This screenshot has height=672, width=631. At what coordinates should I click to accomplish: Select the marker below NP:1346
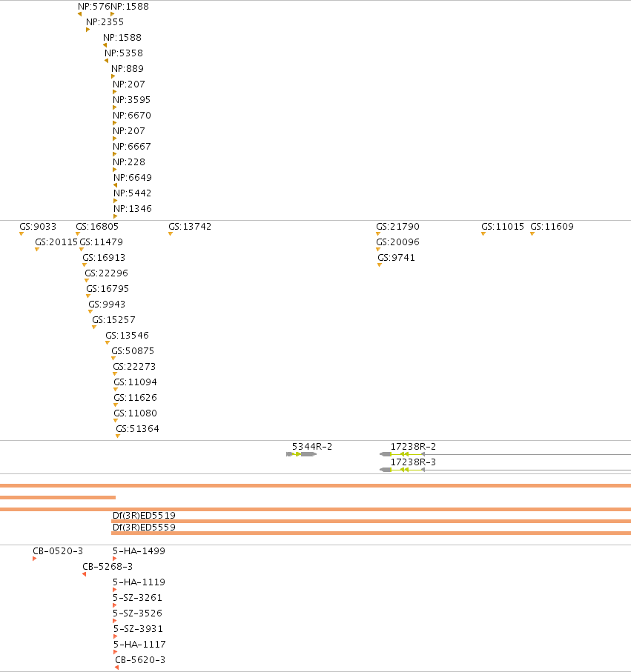point(116,216)
